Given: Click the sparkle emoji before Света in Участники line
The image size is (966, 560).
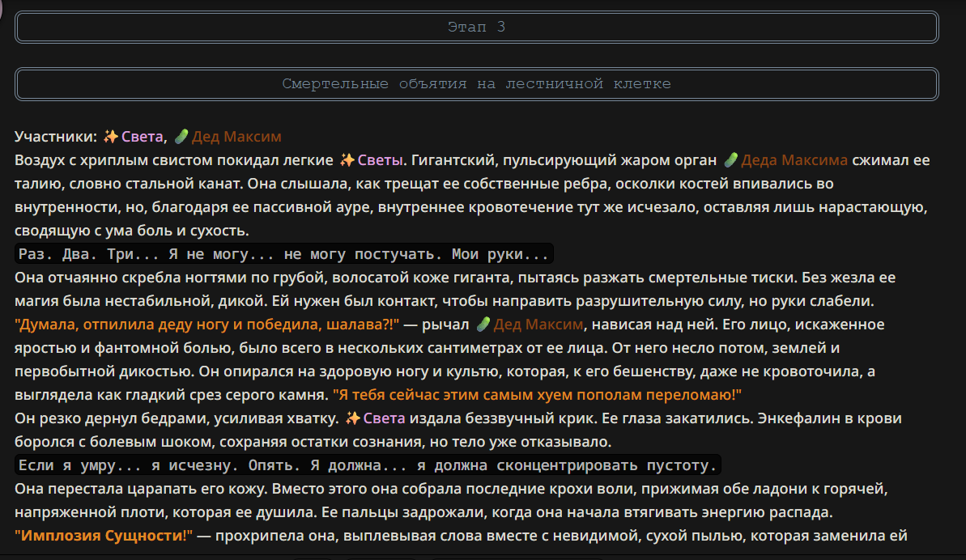Looking at the screenshot, I should (111, 137).
